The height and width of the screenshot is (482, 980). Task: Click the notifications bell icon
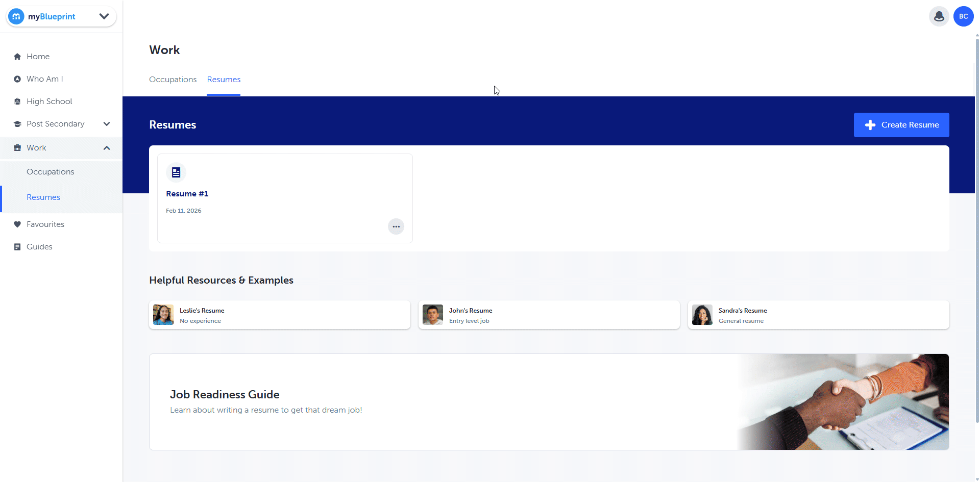coord(939,16)
